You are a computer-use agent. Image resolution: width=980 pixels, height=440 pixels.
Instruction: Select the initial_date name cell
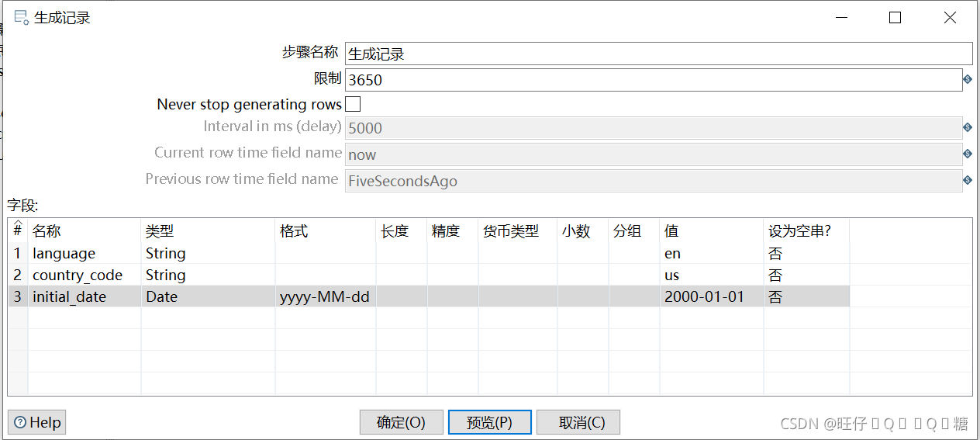coord(85,296)
